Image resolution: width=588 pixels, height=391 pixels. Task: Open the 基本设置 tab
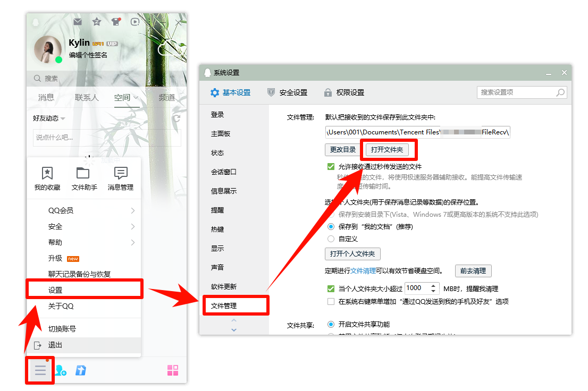[x=230, y=92]
